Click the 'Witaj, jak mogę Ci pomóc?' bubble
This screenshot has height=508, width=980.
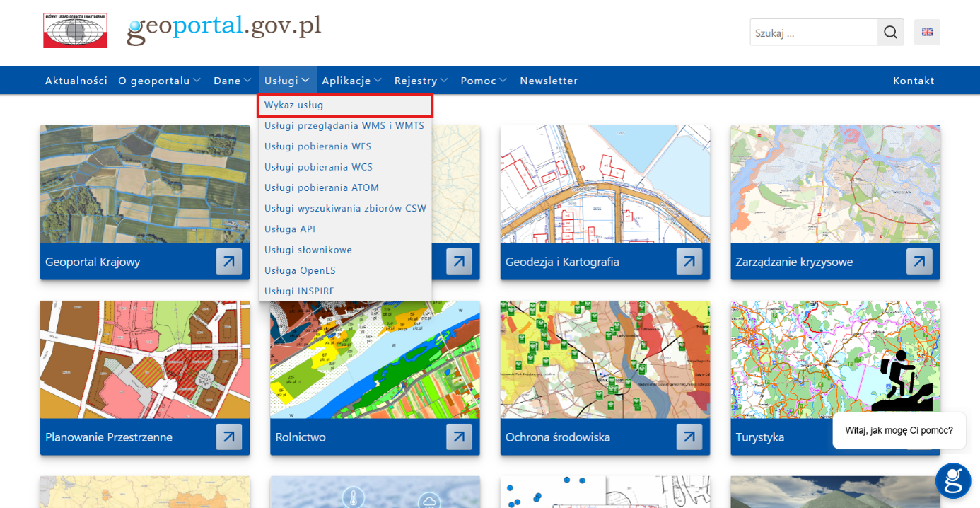point(899,430)
